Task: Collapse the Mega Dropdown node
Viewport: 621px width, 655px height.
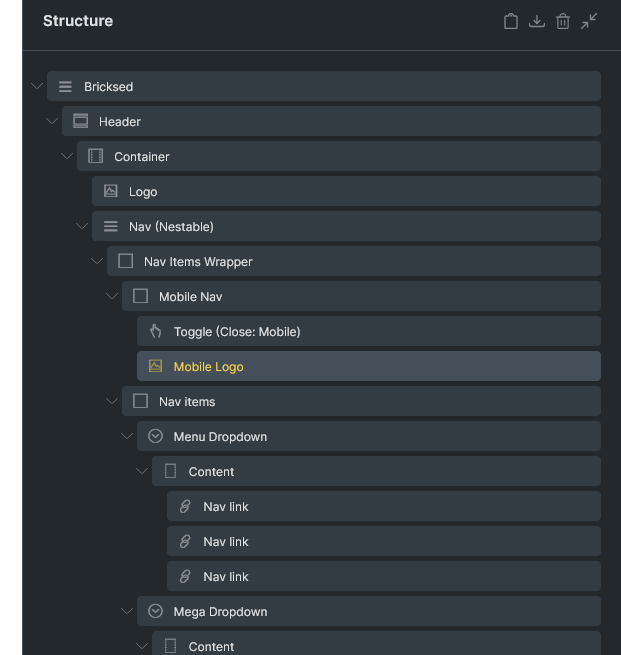Action: coord(127,611)
